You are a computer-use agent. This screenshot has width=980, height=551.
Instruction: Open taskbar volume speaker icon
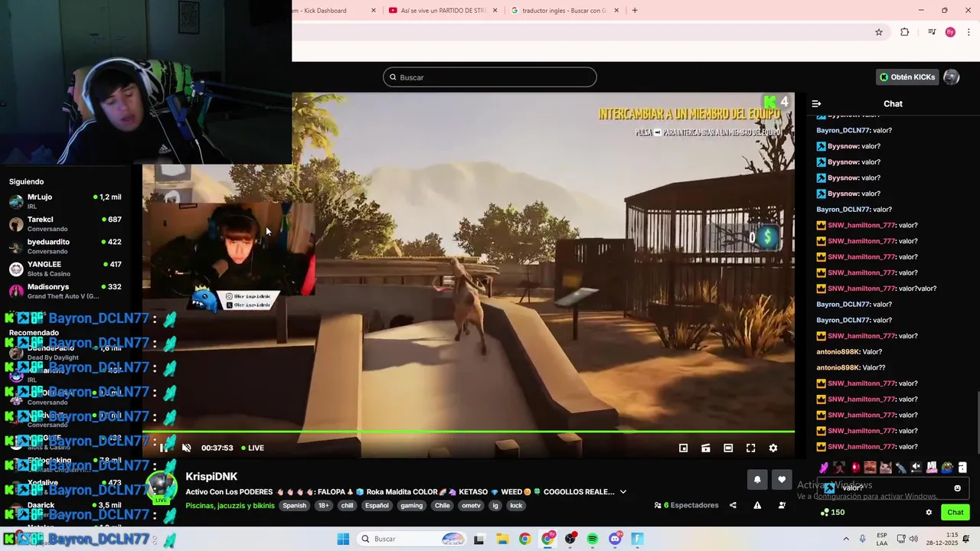pyautogui.click(x=913, y=539)
